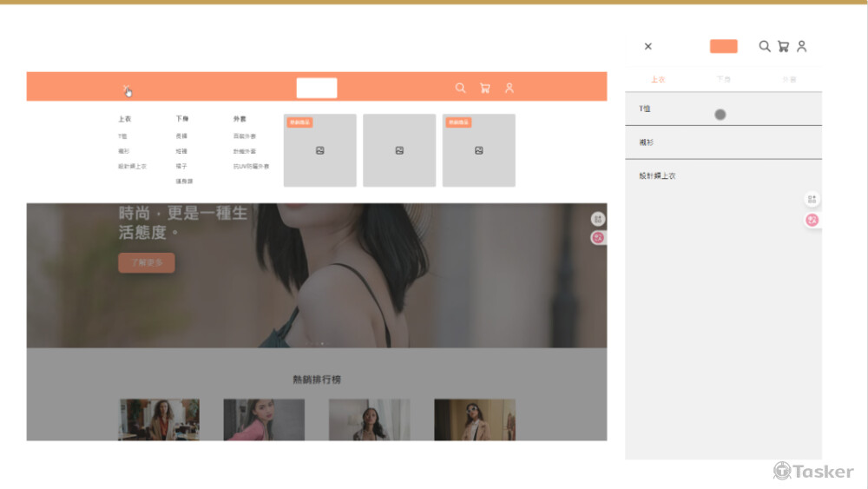The image size is (868, 489).
Task: Click the white logo placeholder in the orange header
Action: [316, 88]
